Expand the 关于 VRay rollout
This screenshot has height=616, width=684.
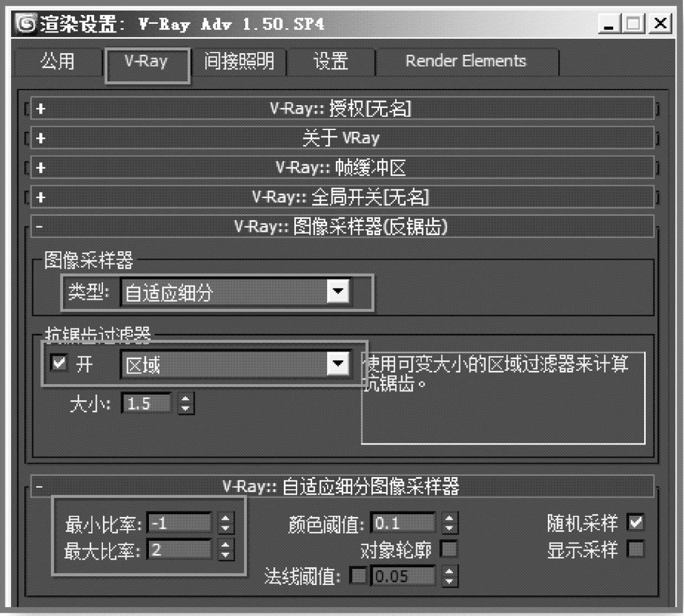coord(342,138)
